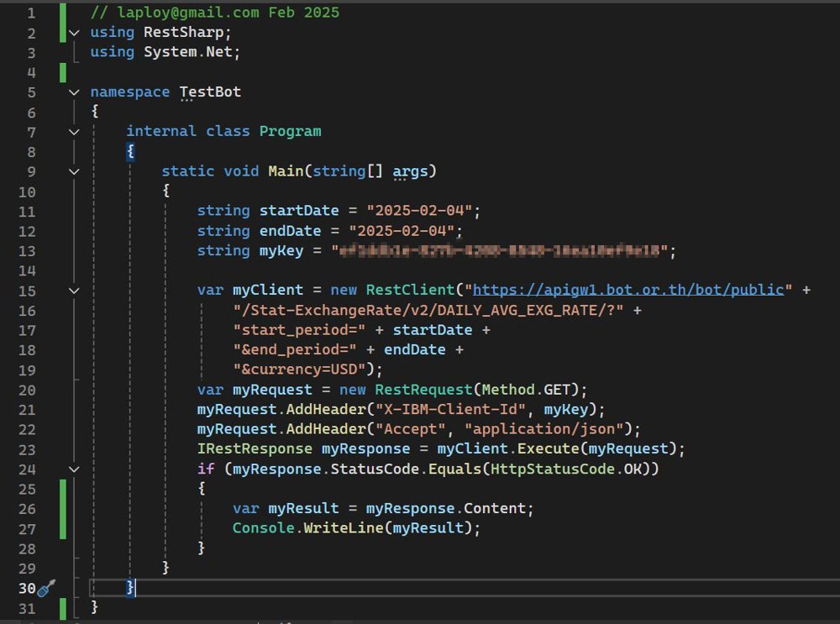The height and width of the screenshot is (624, 840).
Task: Click the highlighted closing brace on line 30
Action: coord(129,589)
